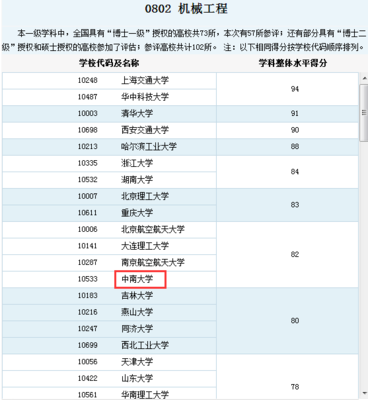Click 重庆大学 school name
This screenshot has height=400, width=368.
(137, 213)
